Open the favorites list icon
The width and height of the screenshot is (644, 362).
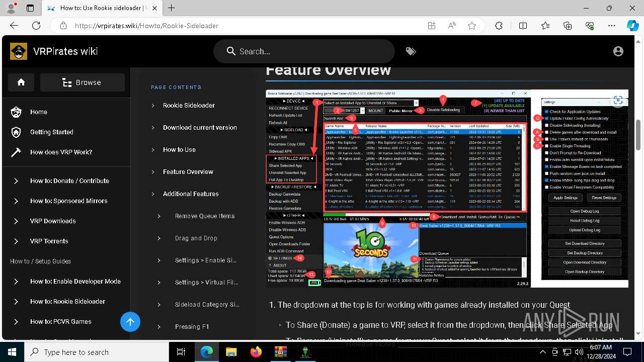pyautogui.click(x=545, y=26)
